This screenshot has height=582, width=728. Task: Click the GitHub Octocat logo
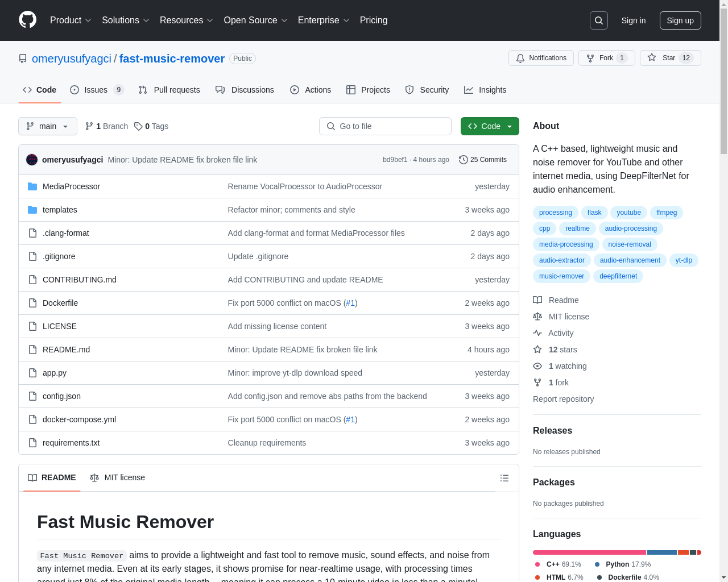27,20
